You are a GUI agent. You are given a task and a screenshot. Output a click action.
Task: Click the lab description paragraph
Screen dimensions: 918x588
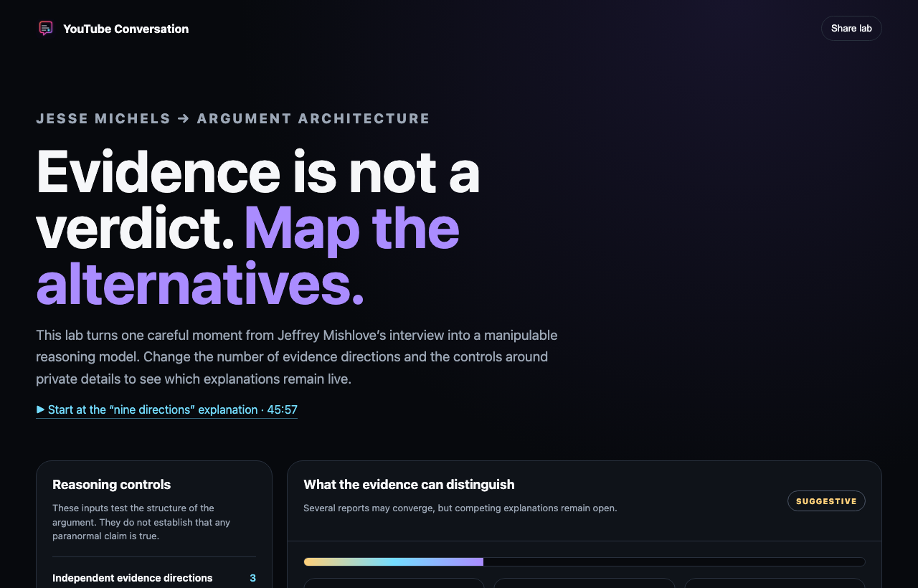[297, 357]
